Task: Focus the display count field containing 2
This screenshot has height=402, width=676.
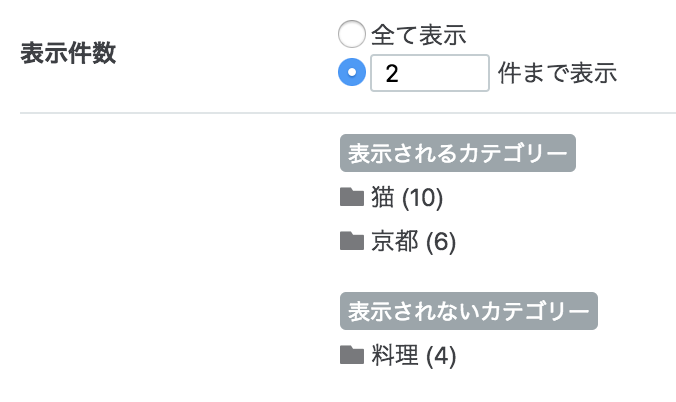Action: 430,73
